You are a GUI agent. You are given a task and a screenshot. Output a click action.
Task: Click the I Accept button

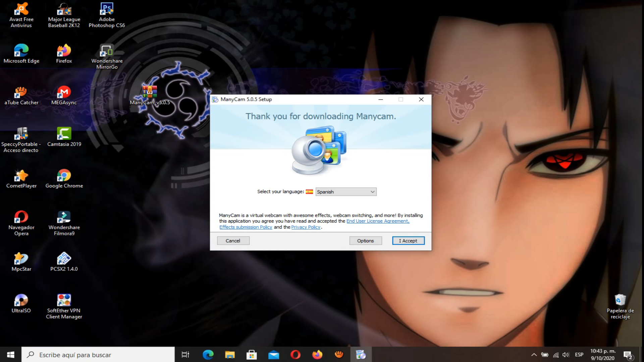408,241
